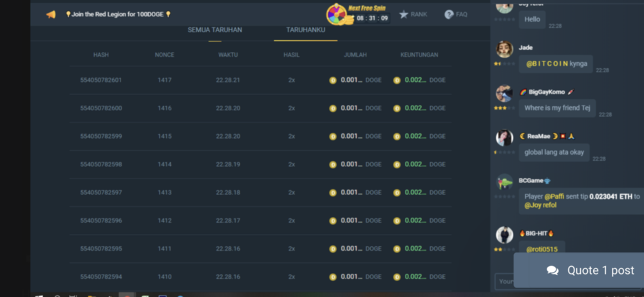The height and width of the screenshot is (297, 644).
Task: Open the FAQ help icon
Action: tap(449, 14)
